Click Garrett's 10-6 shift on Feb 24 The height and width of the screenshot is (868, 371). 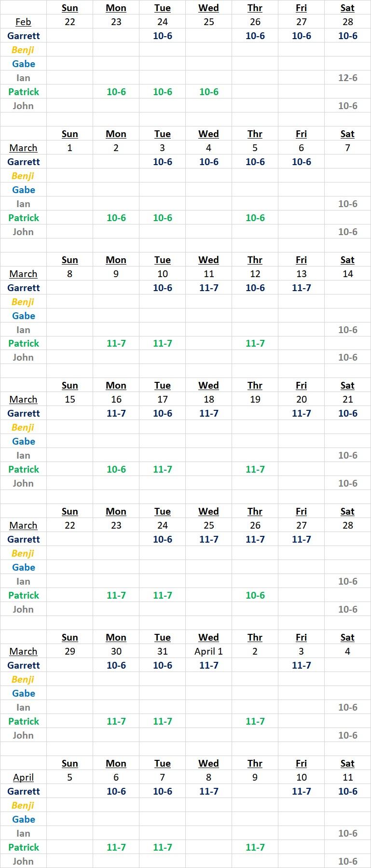pos(162,36)
